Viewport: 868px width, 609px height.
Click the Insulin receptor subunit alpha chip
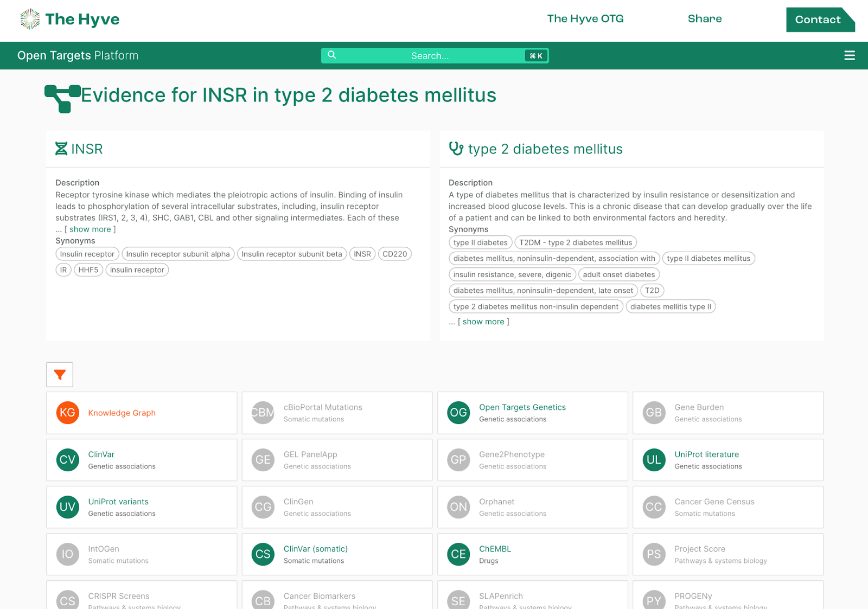(178, 254)
